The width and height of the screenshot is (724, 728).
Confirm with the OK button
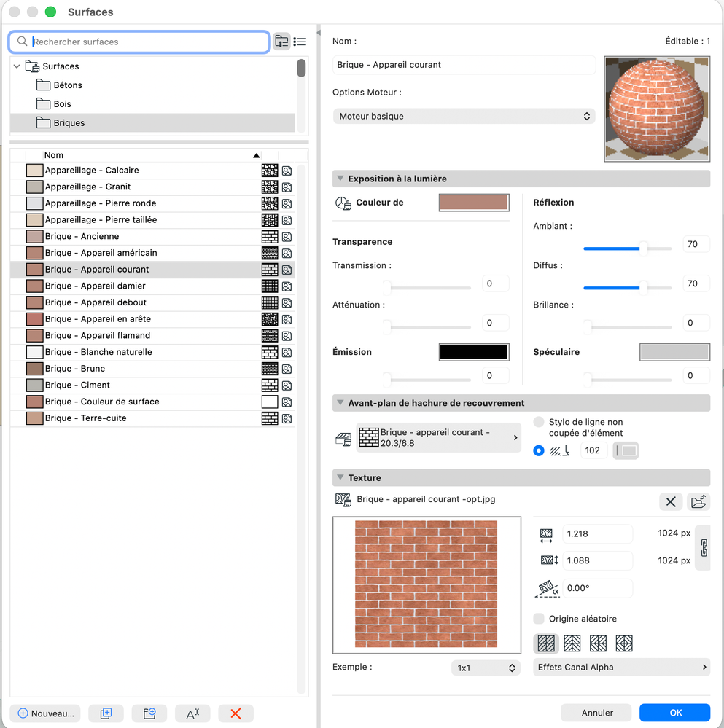[674, 713]
